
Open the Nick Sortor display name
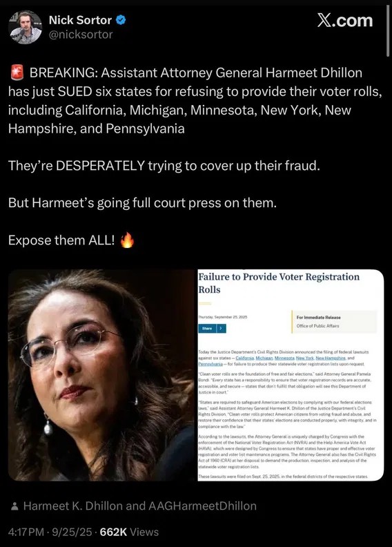click(x=80, y=20)
